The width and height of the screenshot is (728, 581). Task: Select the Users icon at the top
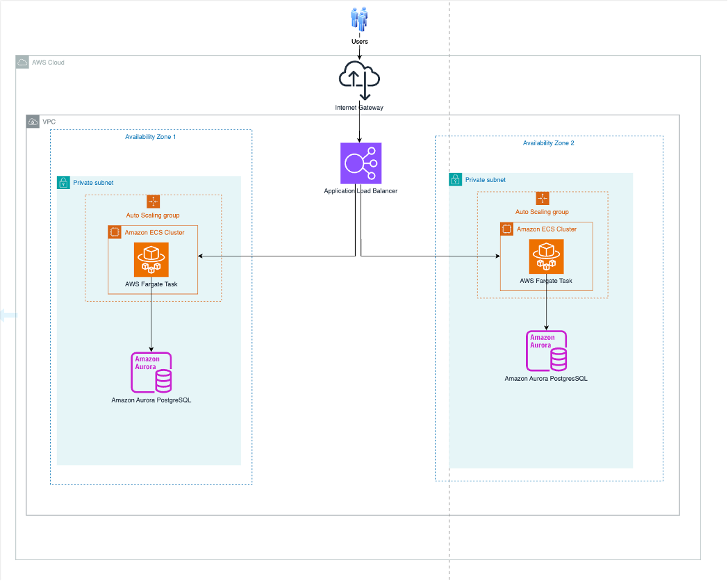(x=359, y=18)
